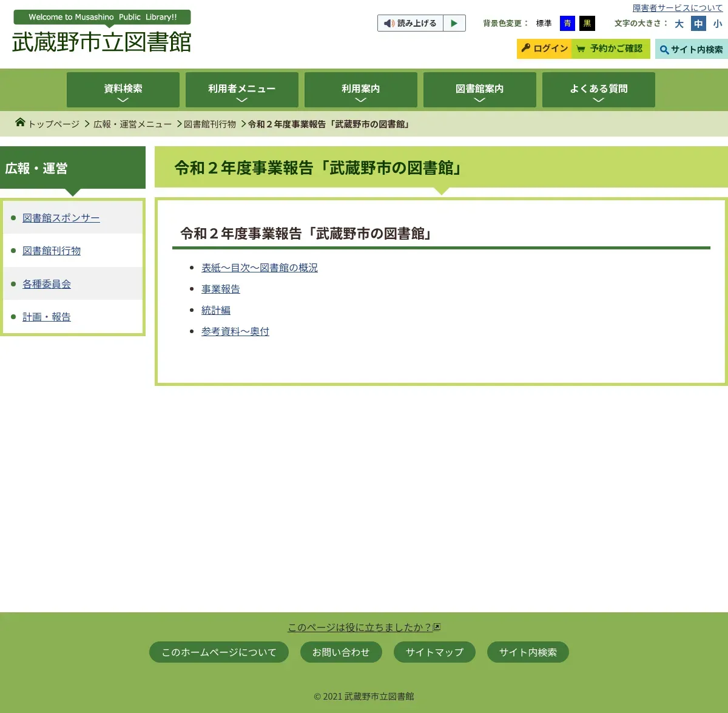Expand the 図書館案内 menu
The image size is (728, 713).
(x=480, y=90)
